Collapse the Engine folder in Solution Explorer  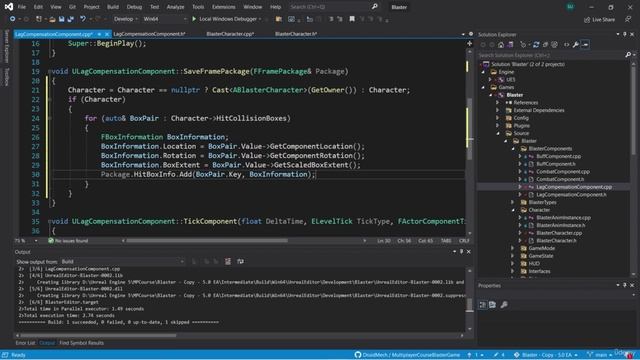484,72
